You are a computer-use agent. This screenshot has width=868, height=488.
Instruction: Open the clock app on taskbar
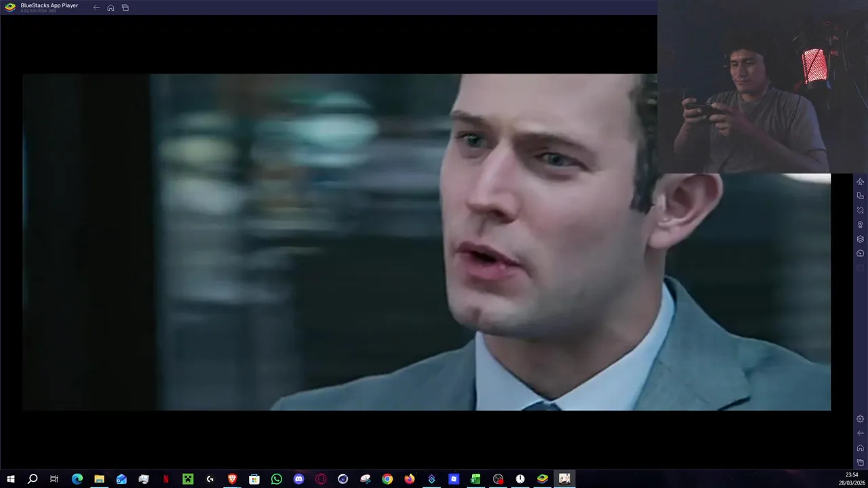(x=520, y=479)
